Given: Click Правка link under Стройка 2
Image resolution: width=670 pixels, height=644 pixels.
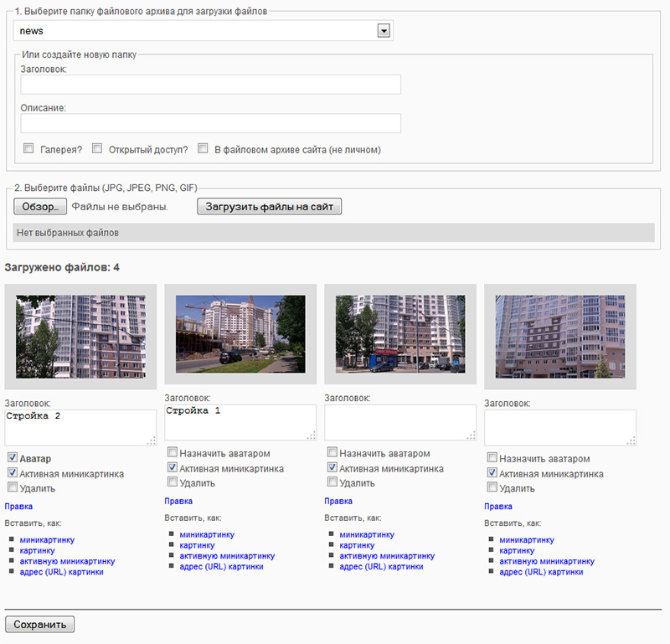Looking at the screenshot, I should [x=18, y=506].
